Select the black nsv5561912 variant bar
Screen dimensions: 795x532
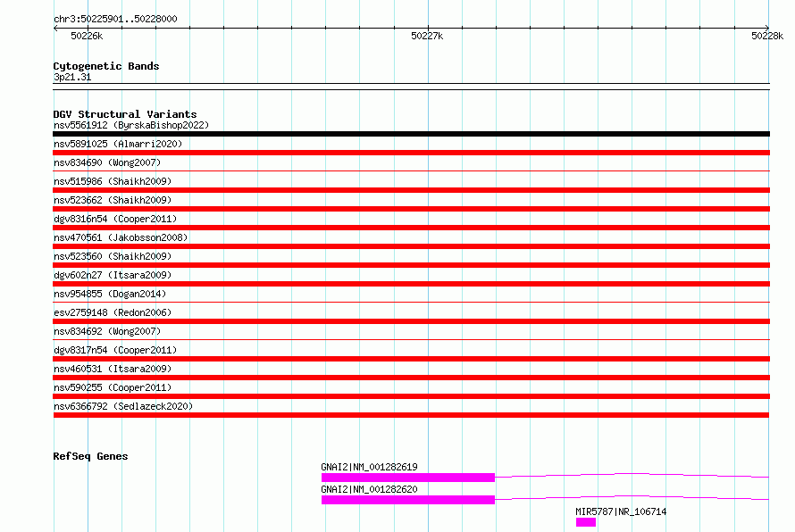411,134
